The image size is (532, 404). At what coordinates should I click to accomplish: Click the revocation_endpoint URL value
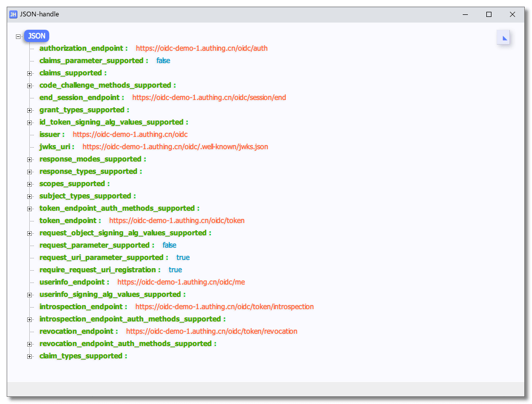tap(211, 331)
